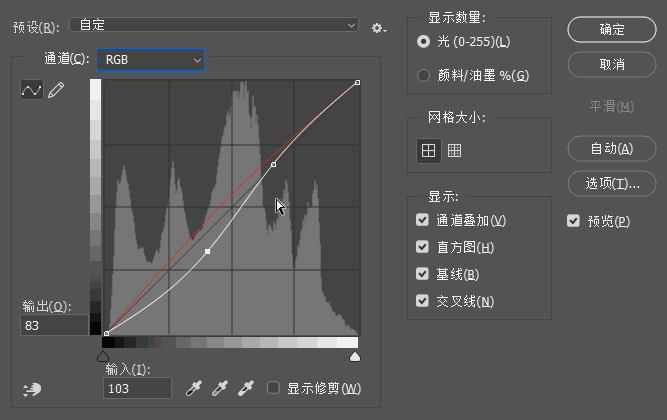This screenshot has height=420, width=667.
Task: Choose the detailed 10x10 grid size icon
Action: pyautogui.click(x=454, y=151)
